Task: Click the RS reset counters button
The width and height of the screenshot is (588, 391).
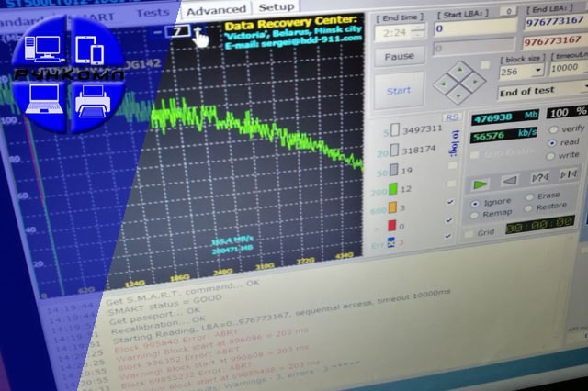Action: (451, 117)
